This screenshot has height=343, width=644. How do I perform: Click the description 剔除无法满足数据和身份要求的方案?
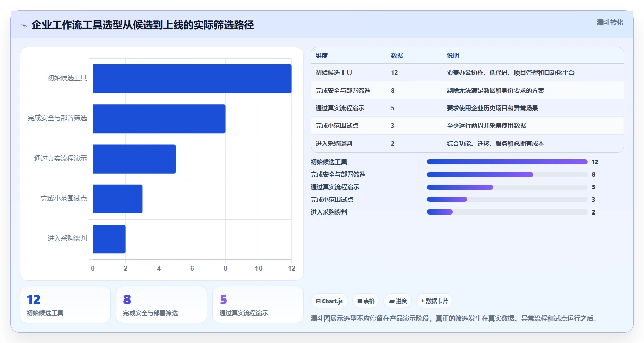click(x=495, y=91)
